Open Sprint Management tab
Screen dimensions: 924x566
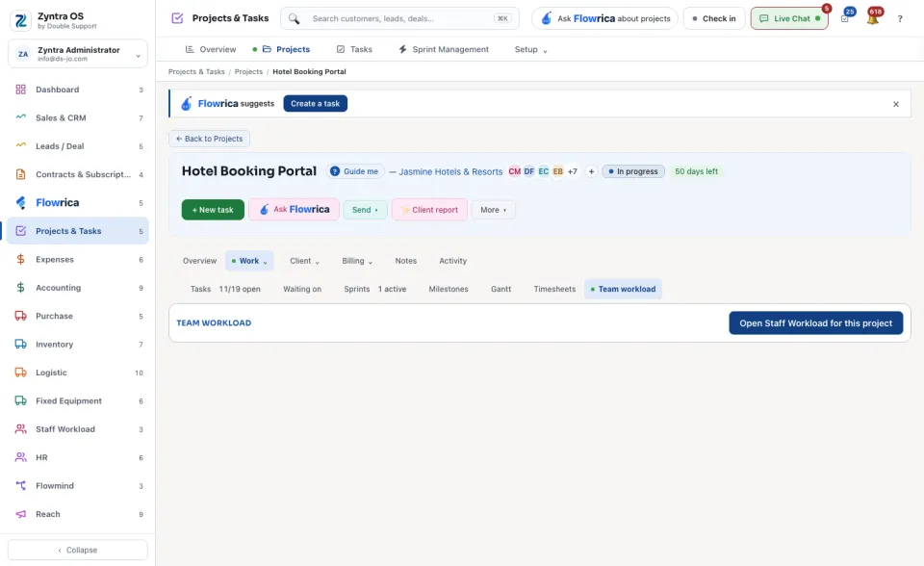pos(444,49)
